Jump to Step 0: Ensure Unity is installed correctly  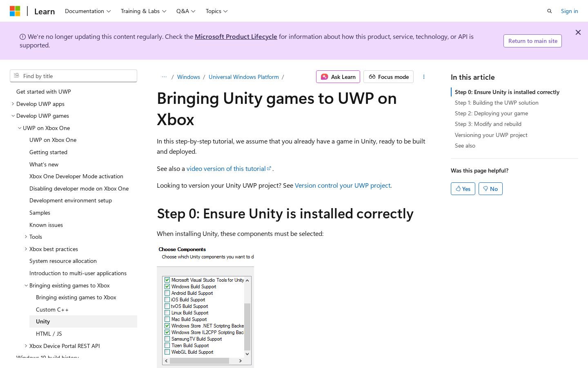[x=507, y=92]
